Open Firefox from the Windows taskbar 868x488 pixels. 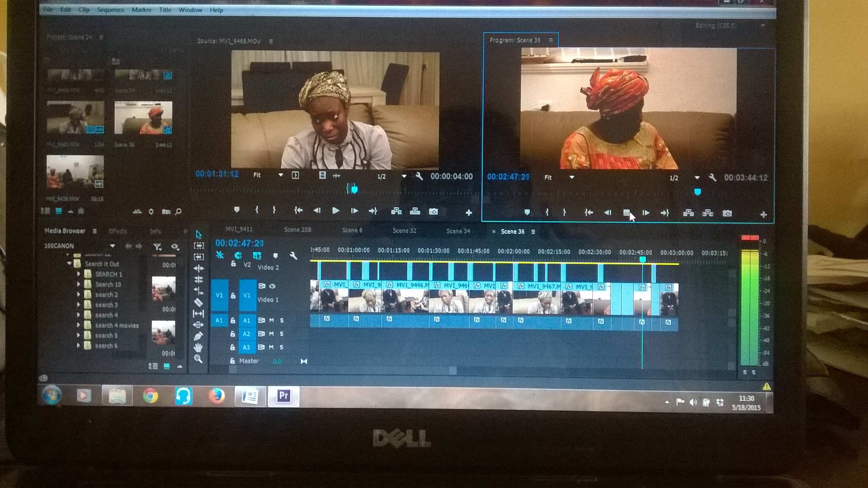(217, 395)
